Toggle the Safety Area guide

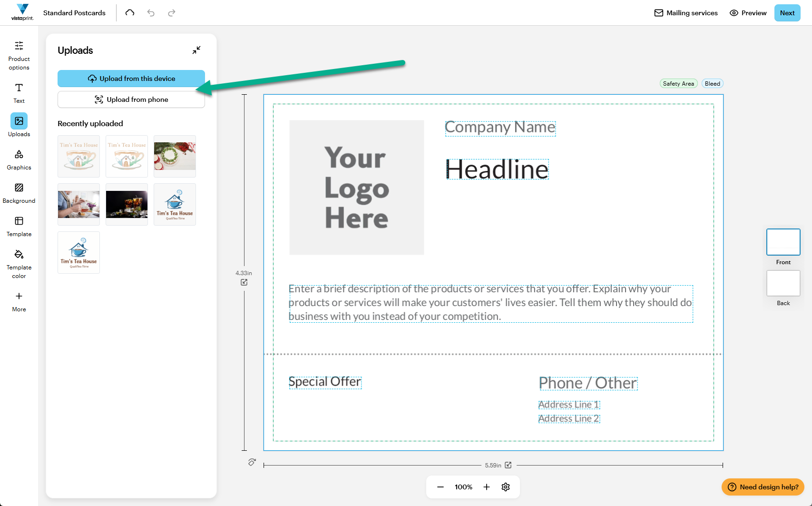click(x=678, y=84)
